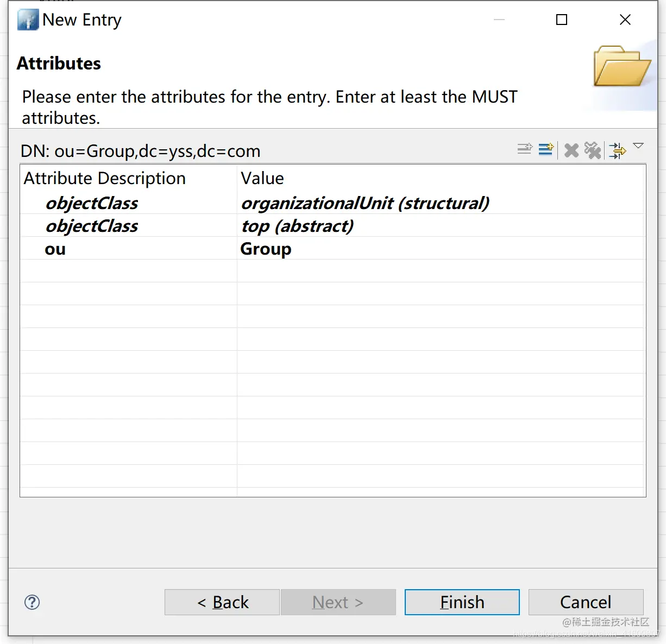Screen dimensions: 666x644
Task: Click the Back button
Action: (x=222, y=602)
